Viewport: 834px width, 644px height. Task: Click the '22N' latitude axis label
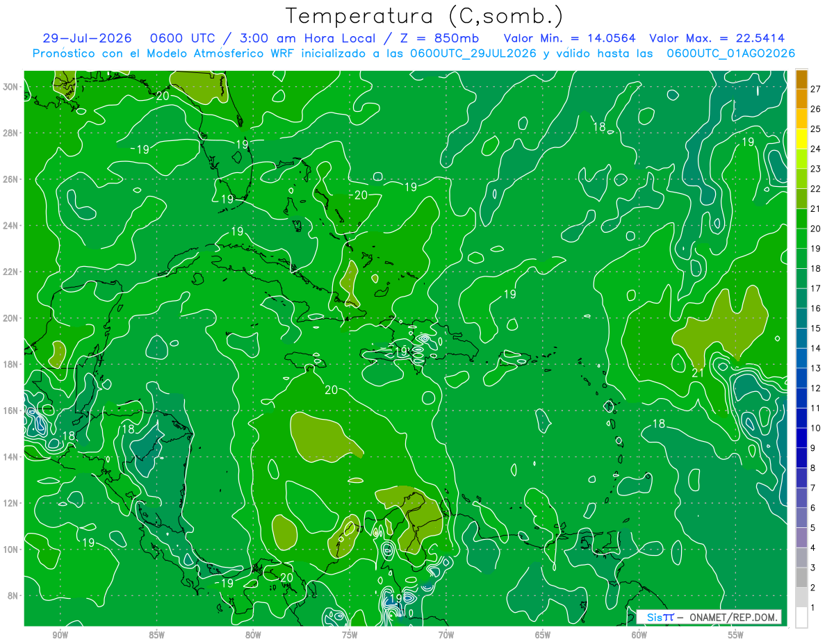[x=10, y=272]
